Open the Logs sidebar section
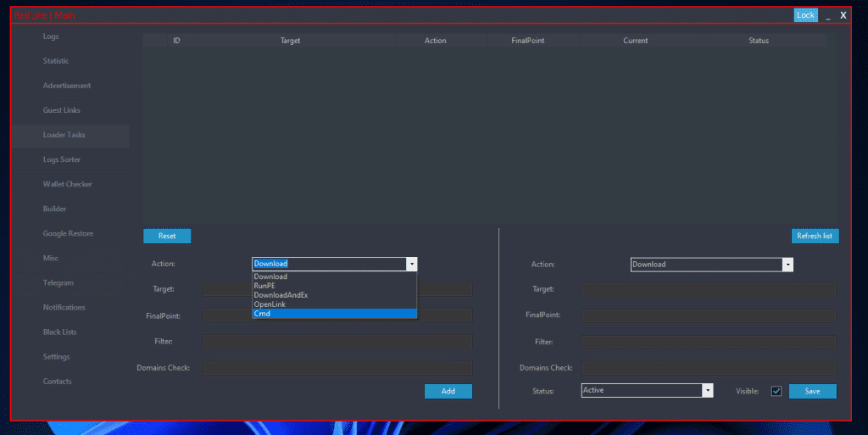868x435 pixels. pos(51,36)
